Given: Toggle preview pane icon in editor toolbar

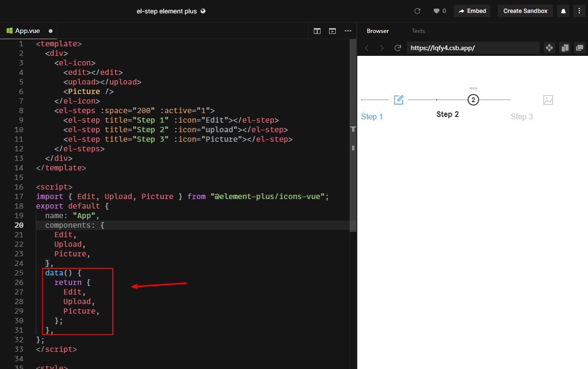Looking at the screenshot, I should click(x=332, y=31).
